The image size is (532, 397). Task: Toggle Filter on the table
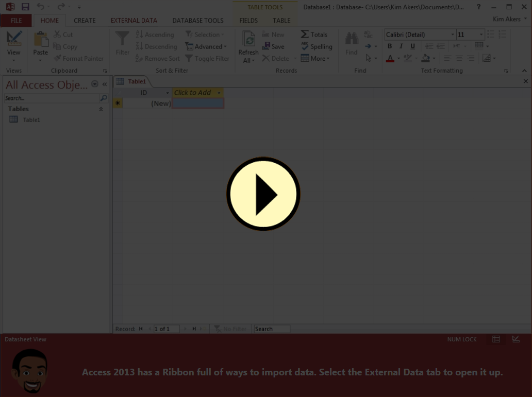207,58
